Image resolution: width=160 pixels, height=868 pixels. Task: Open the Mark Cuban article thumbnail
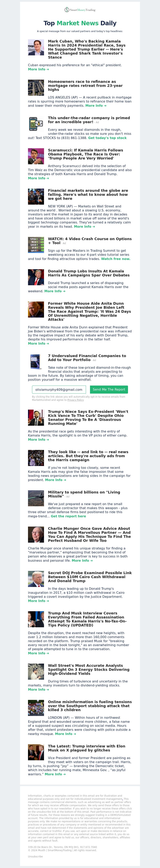(36, 47)
